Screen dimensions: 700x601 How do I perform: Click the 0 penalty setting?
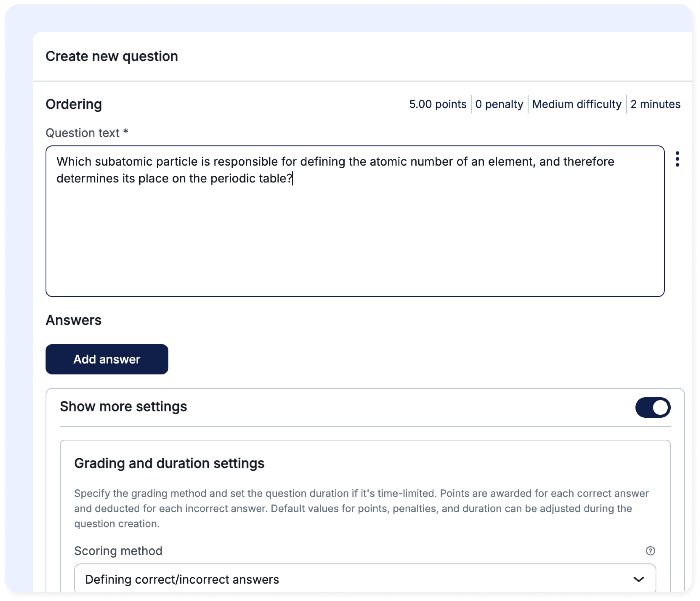pyautogui.click(x=499, y=104)
